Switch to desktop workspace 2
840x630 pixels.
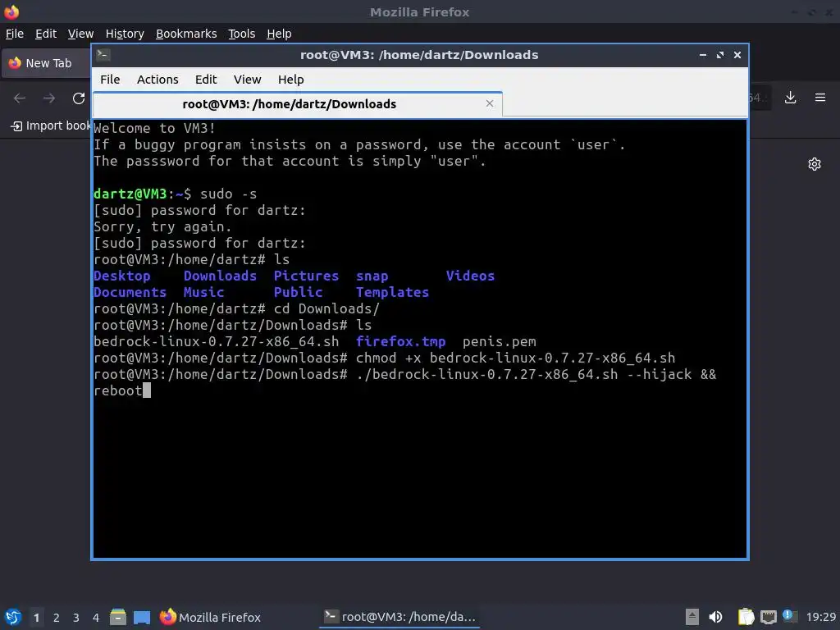click(57, 618)
